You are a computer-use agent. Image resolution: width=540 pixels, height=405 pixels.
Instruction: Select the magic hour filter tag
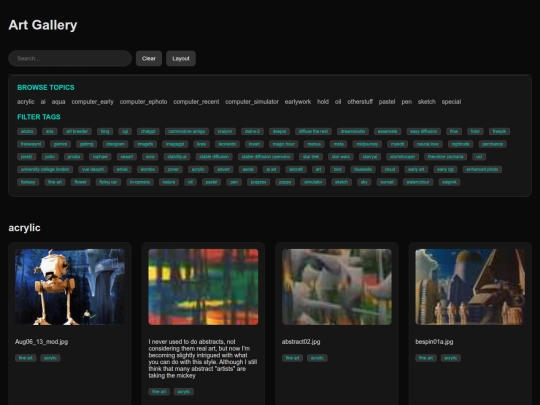tap(284, 144)
